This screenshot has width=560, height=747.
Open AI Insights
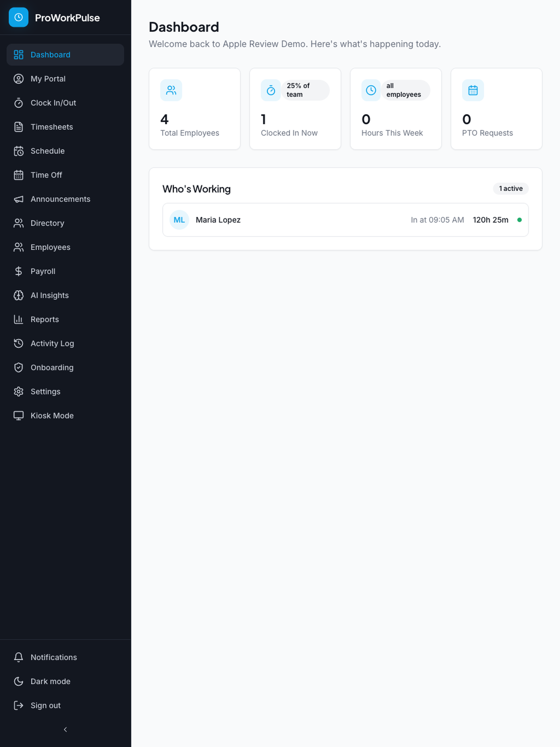tap(66, 295)
